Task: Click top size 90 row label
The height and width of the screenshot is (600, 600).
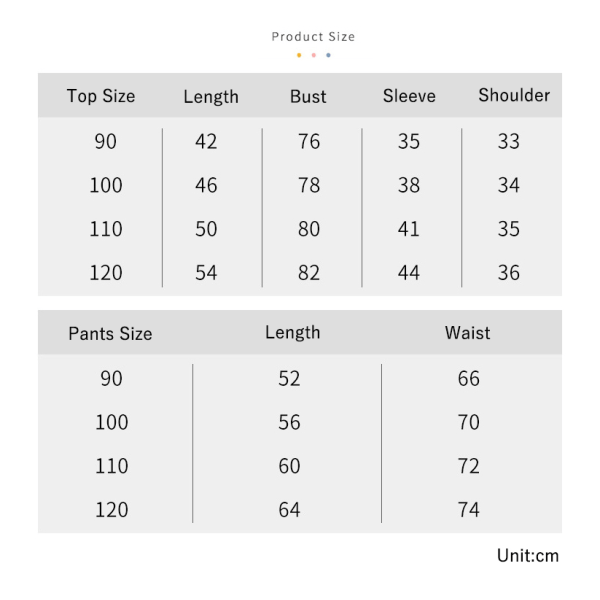Action: tap(106, 141)
